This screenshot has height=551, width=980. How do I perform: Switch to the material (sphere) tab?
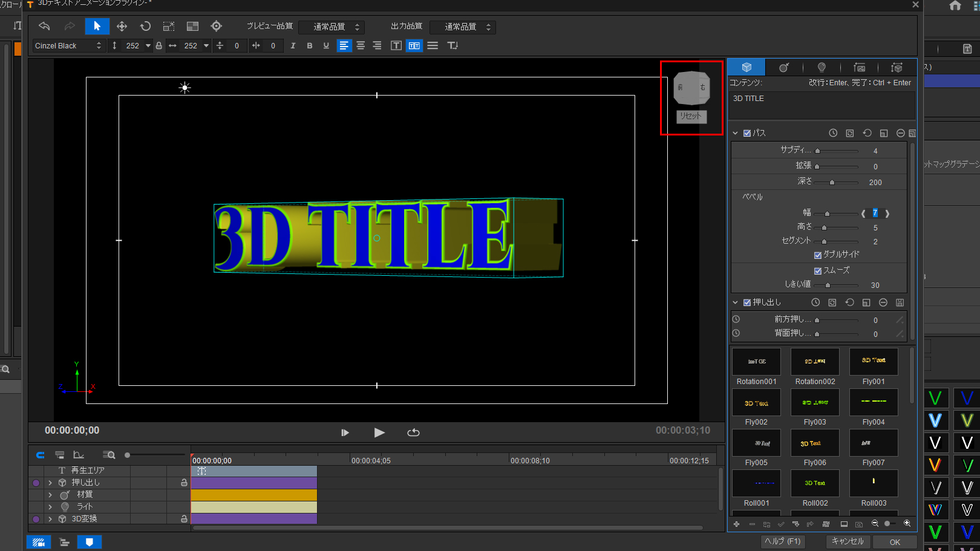click(x=783, y=67)
